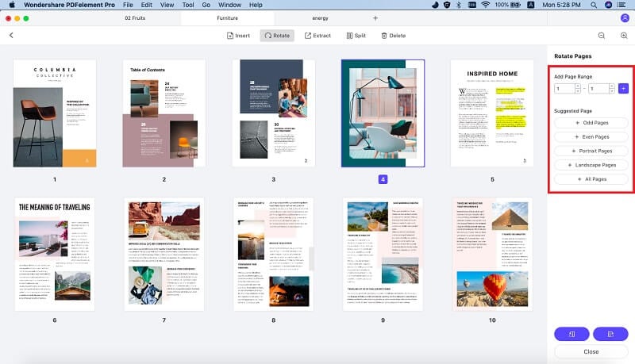Open Spotlight search in menu bar
Screen dimensions: 635x364
(x=594, y=5)
